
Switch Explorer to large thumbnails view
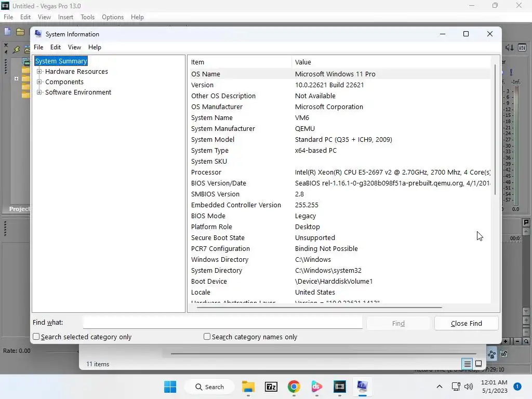(478, 364)
